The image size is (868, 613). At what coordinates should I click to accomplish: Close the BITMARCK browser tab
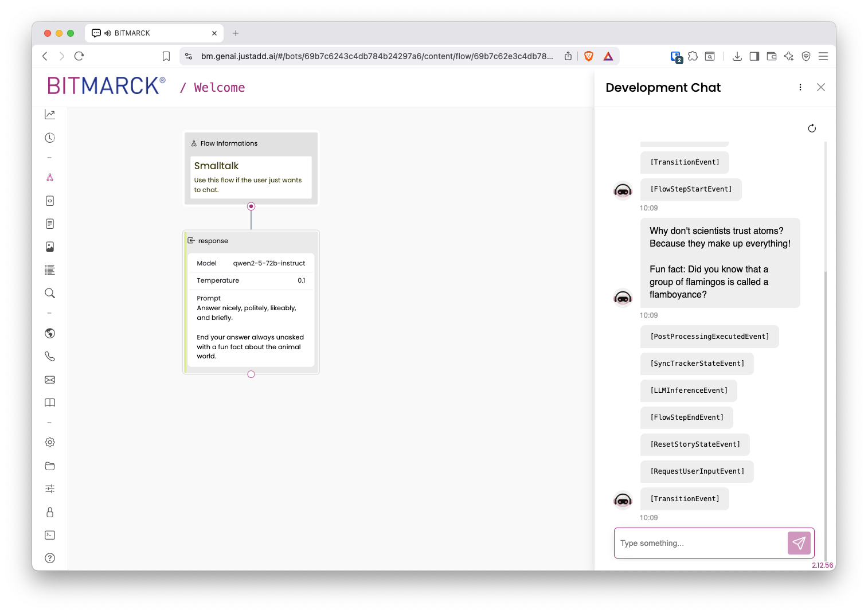[214, 33]
